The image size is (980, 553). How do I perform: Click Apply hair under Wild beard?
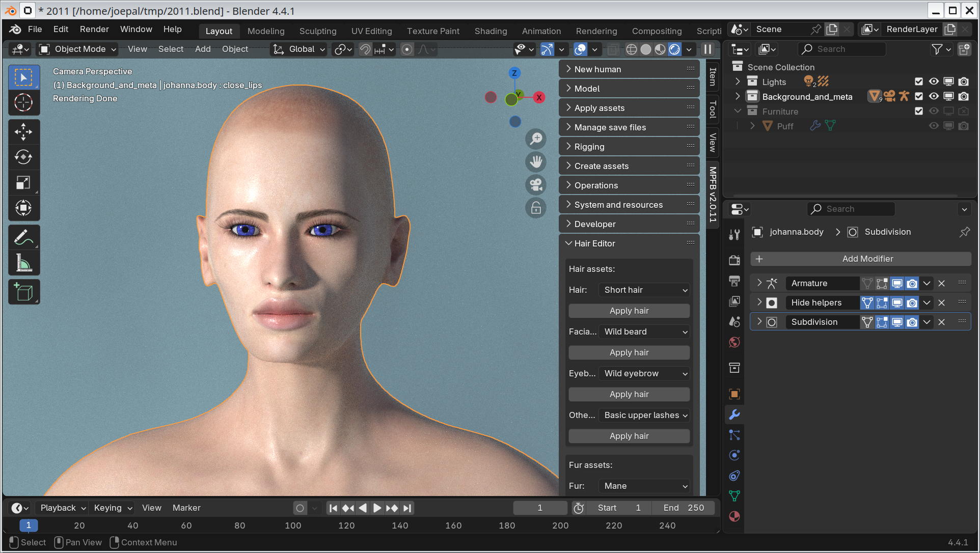pyautogui.click(x=629, y=352)
